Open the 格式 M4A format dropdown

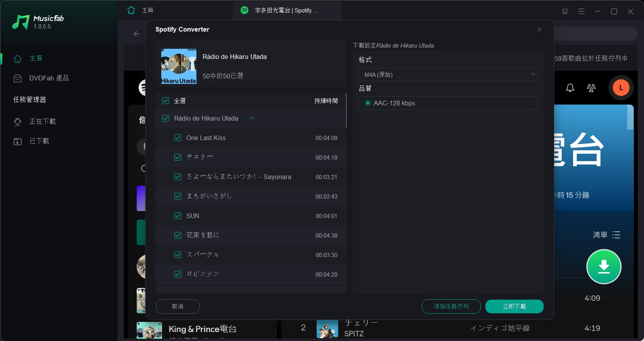pos(448,75)
